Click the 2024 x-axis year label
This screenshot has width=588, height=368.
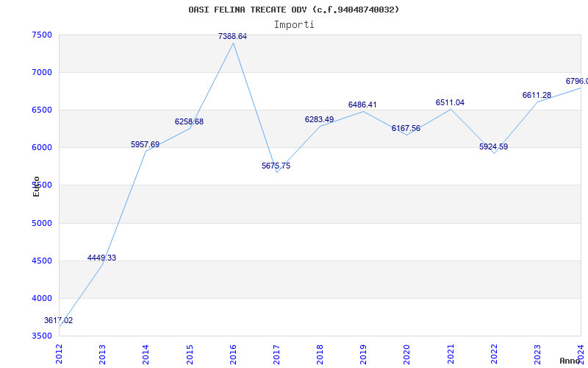click(x=581, y=354)
